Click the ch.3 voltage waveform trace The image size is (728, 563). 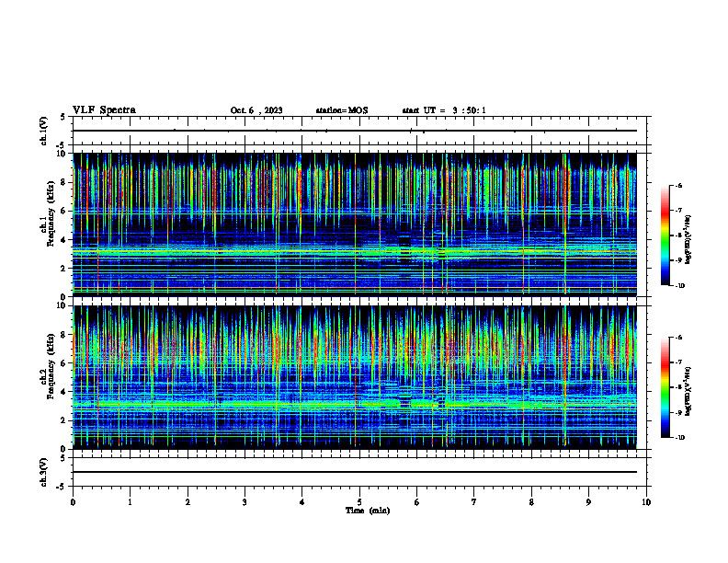[x=355, y=472]
